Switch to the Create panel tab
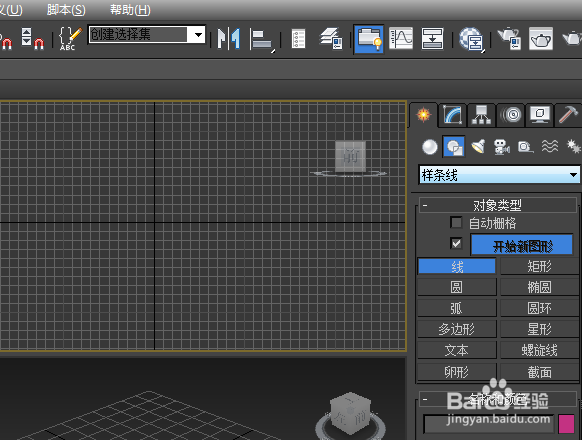This screenshot has height=440, width=582. [x=424, y=115]
